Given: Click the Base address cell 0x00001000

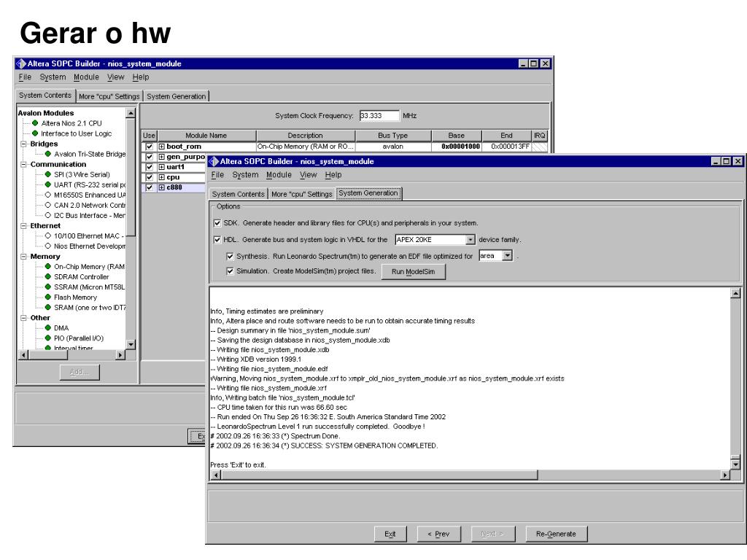Looking at the screenshot, I should [457, 147].
